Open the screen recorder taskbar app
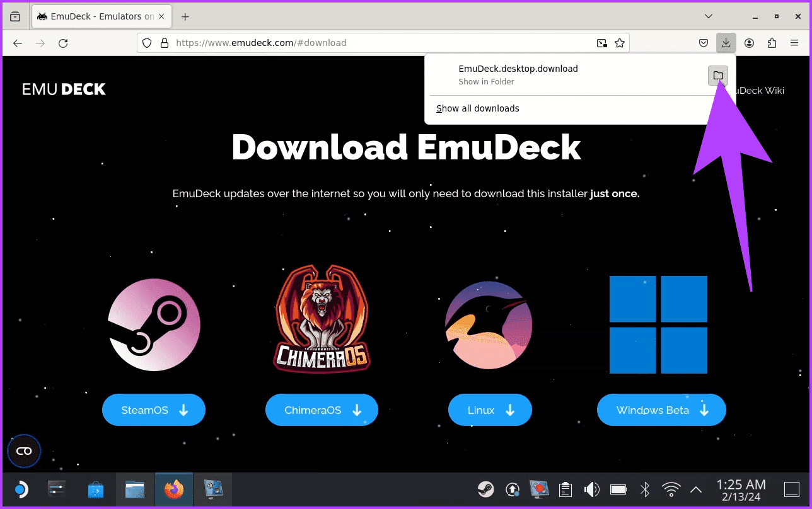 (x=213, y=489)
